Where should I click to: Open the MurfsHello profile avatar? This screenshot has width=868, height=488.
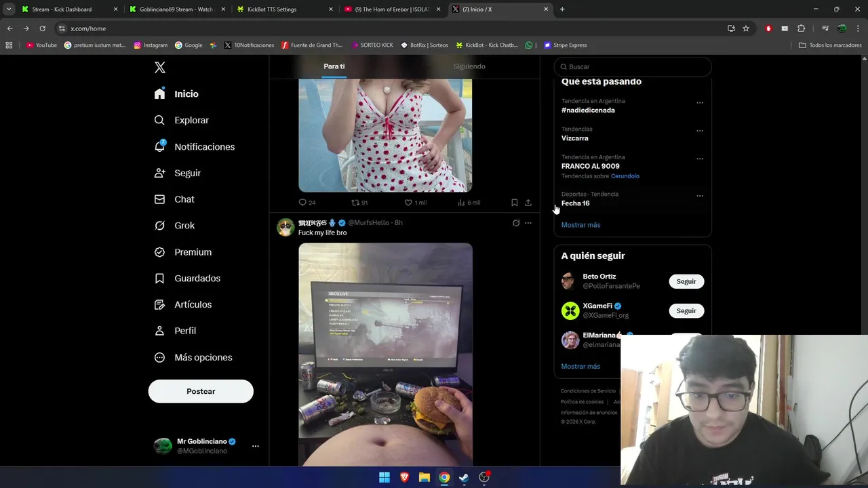[x=285, y=227]
